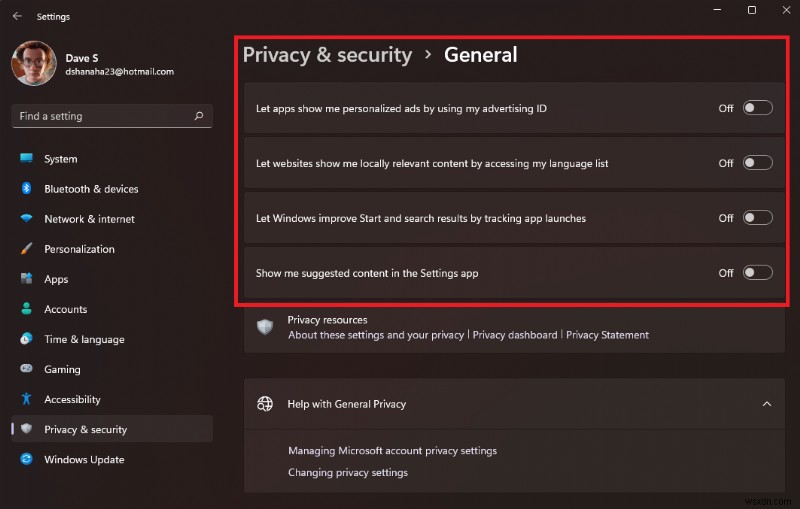Click the Bluetooth icon in sidebar
This screenshot has height=509, width=800.
click(x=27, y=188)
